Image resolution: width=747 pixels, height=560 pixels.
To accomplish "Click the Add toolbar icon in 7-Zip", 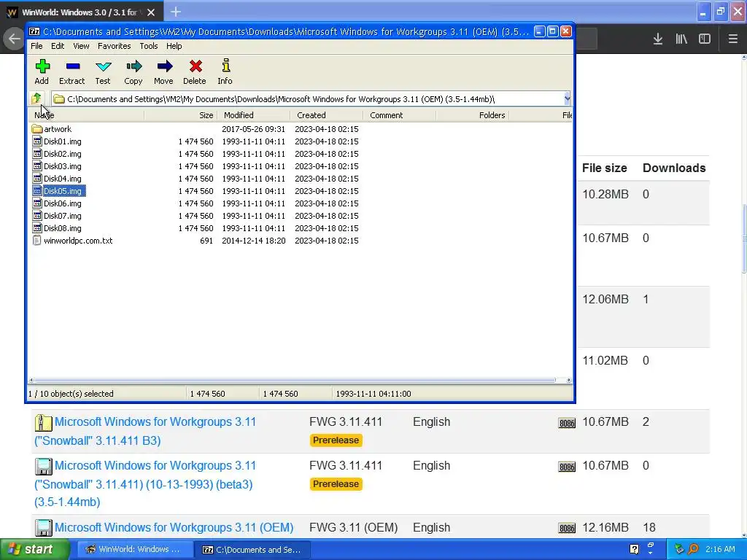I will point(42,71).
